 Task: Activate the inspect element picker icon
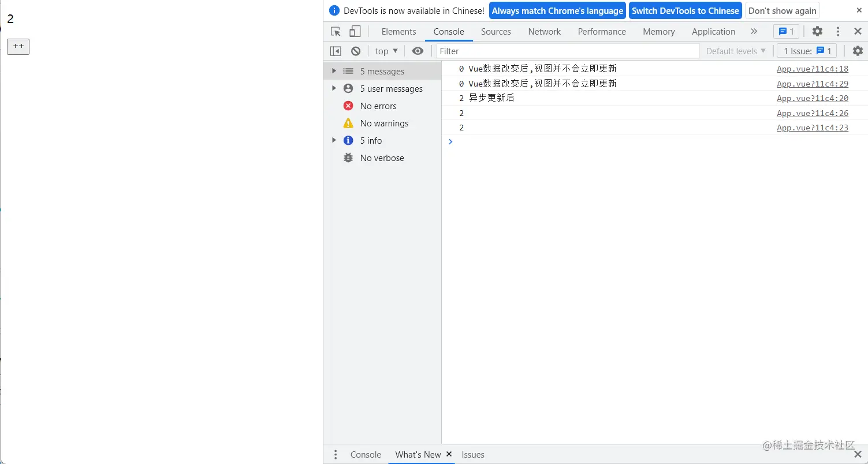click(x=336, y=32)
